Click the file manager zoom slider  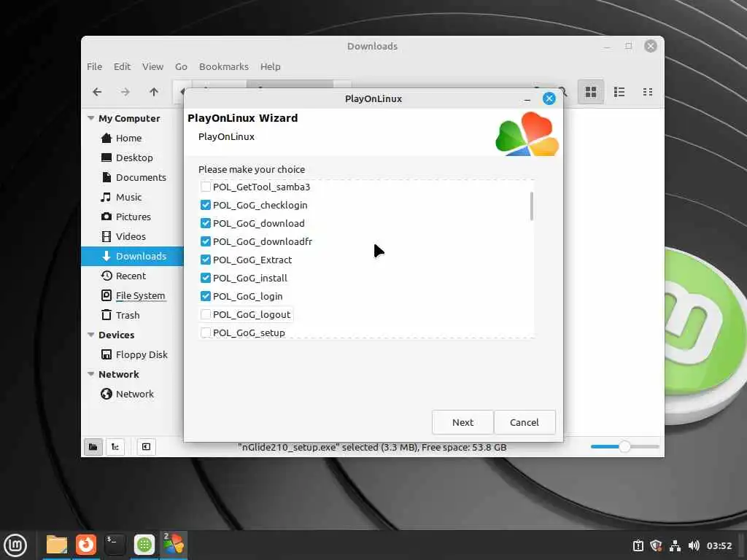[x=624, y=447]
